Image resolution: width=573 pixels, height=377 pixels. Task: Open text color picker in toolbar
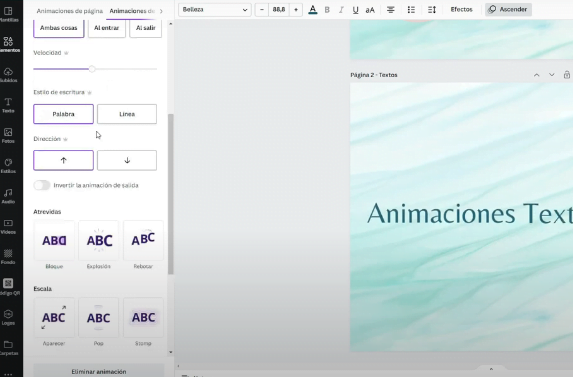click(312, 9)
